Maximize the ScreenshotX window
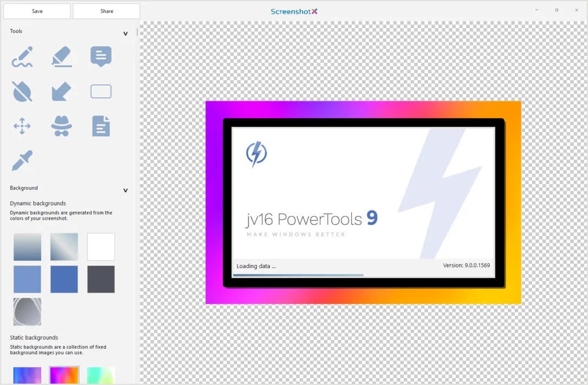The image size is (588, 385). click(557, 10)
